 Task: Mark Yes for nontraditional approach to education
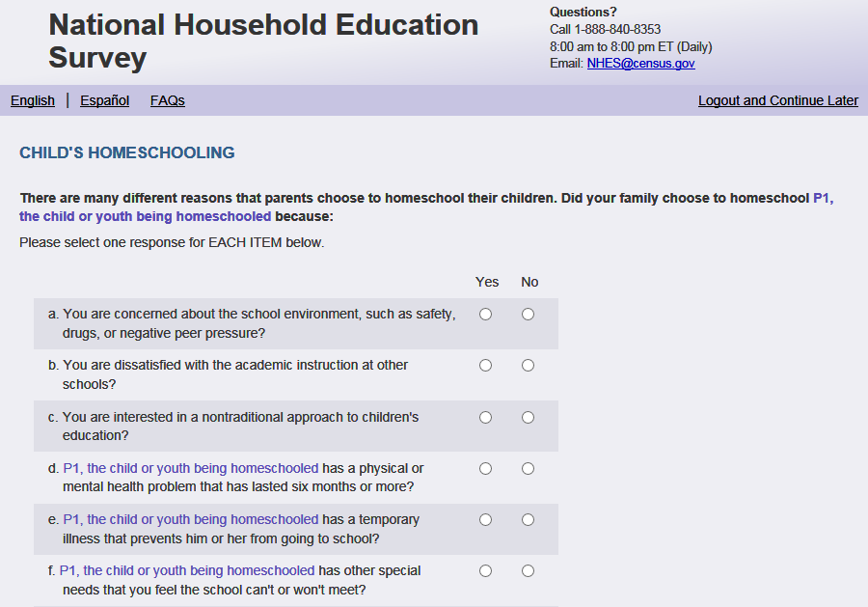click(x=485, y=417)
